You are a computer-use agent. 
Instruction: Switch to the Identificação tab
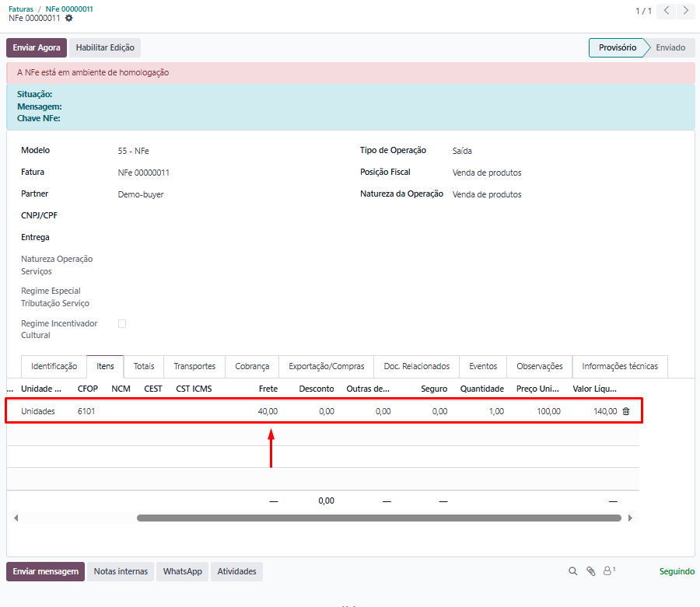pyautogui.click(x=54, y=366)
